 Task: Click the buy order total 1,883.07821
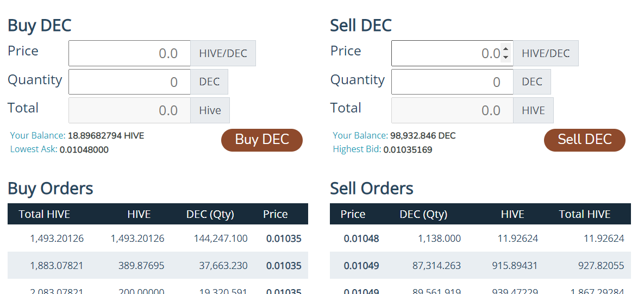tap(57, 266)
